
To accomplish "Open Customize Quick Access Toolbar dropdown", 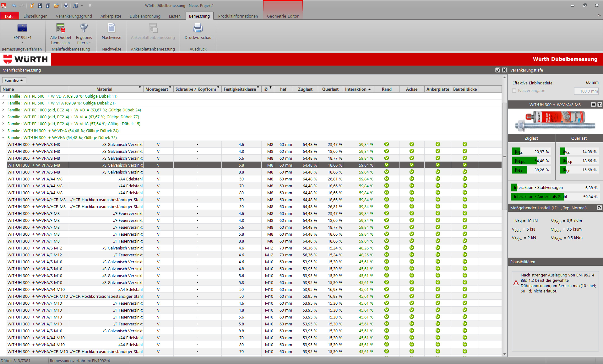I will pyautogui.click(x=90, y=5).
